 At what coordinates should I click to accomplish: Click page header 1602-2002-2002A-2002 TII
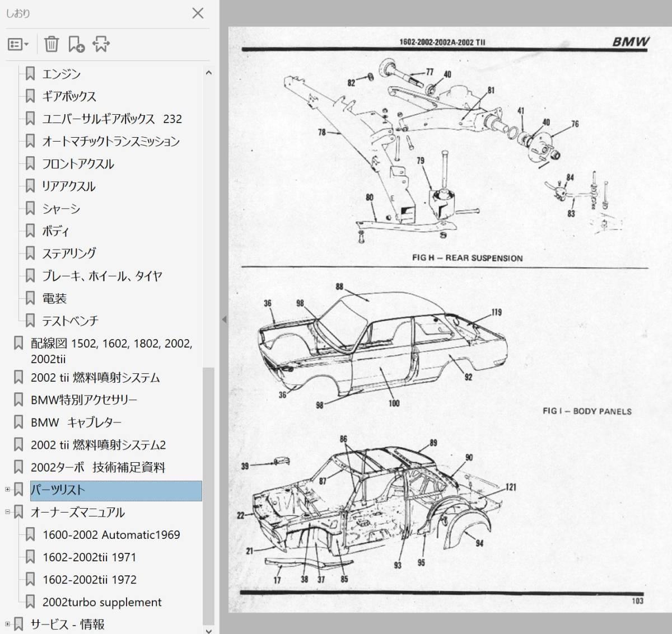442,42
